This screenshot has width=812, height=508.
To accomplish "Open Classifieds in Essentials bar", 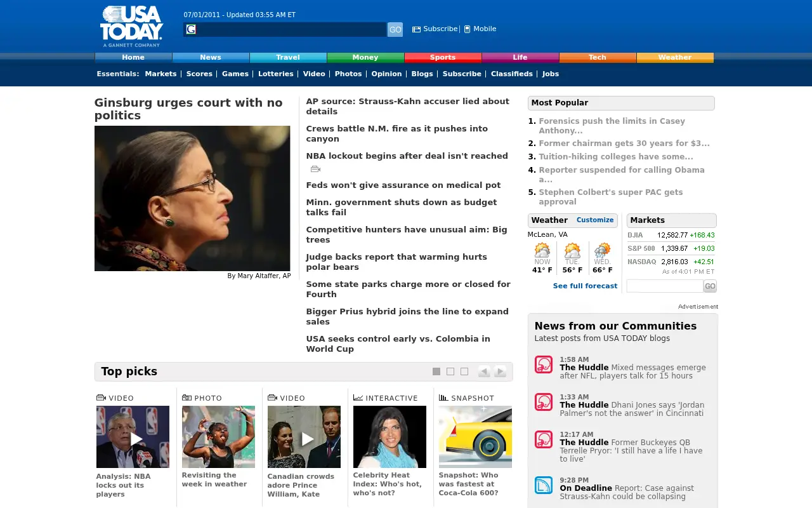I will click(x=512, y=74).
